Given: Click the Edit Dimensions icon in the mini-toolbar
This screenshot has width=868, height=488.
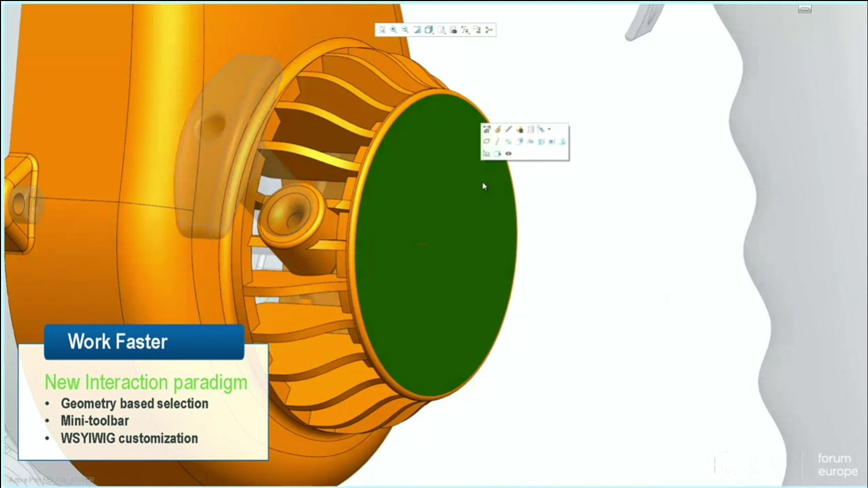Looking at the screenshot, I should [487, 129].
